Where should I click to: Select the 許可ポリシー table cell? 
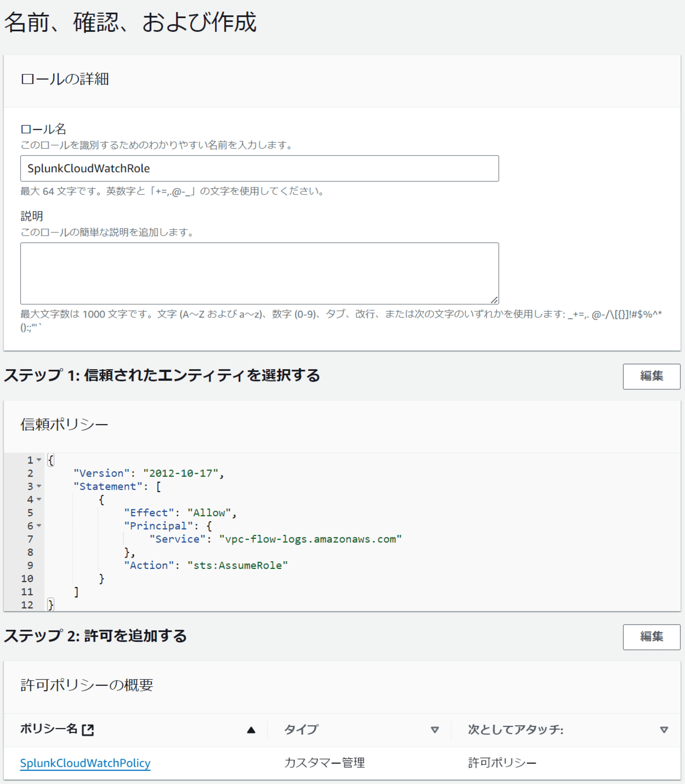(502, 763)
